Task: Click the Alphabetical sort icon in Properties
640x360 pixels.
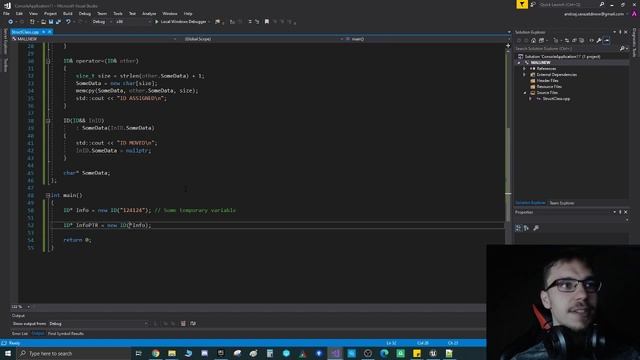Action: click(x=526, y=228)
